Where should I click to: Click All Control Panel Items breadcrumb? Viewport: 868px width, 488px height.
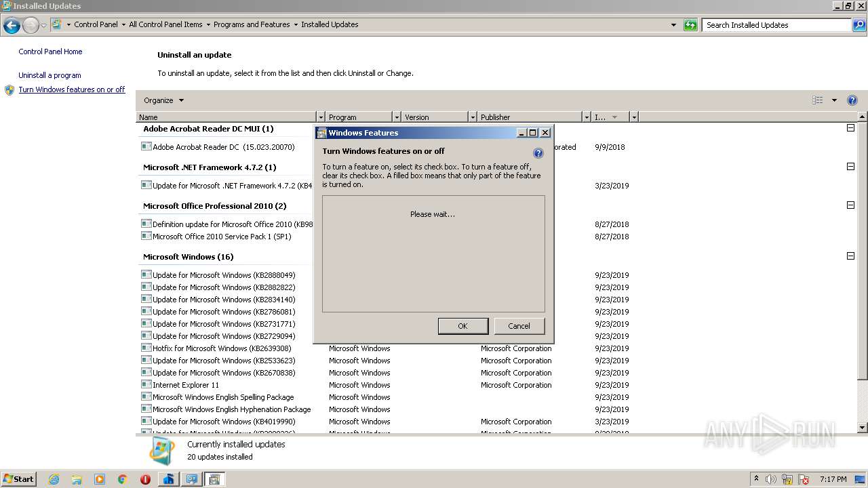165,24
